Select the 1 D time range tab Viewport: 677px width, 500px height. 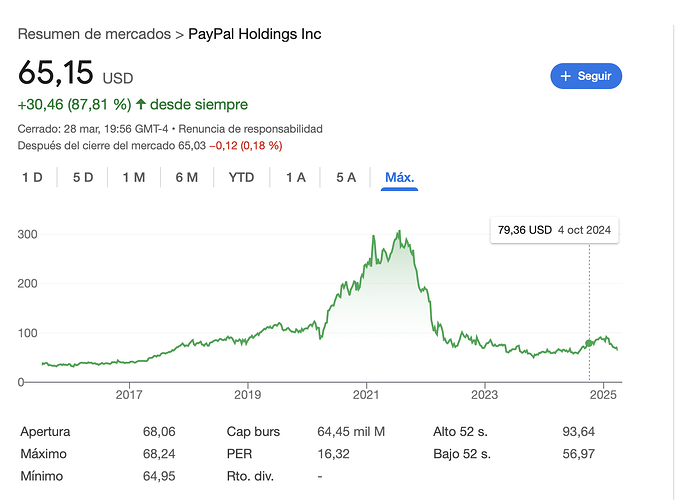click(x=32, y=177)
